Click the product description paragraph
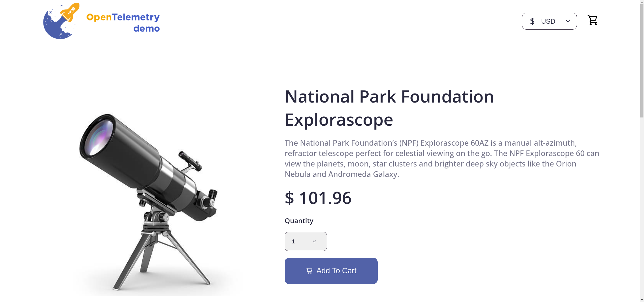Screen dimensions: 644x302 click(442, 158)
